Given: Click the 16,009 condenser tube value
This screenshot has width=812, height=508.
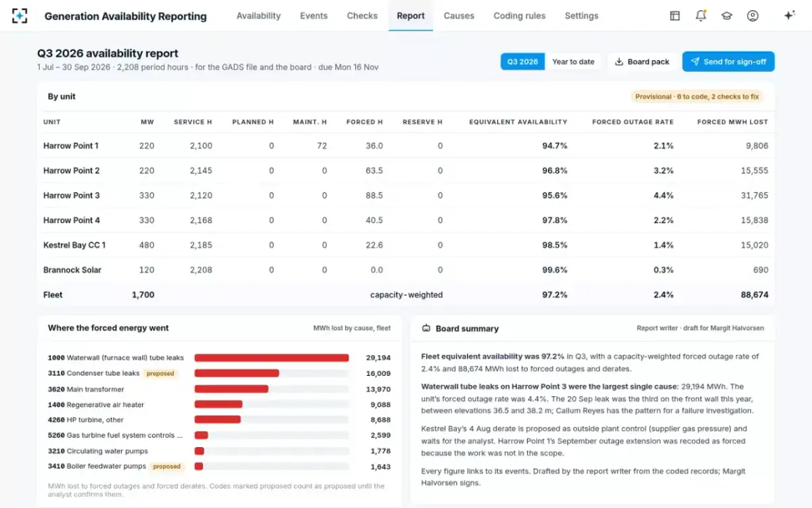Looking at the screenshot, I should [378, 373].
